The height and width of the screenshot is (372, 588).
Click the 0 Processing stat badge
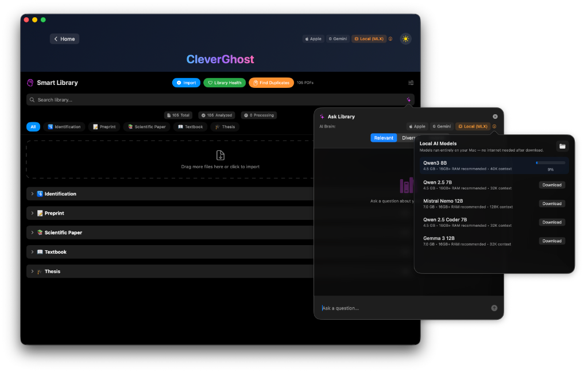[x=259, y=115]
